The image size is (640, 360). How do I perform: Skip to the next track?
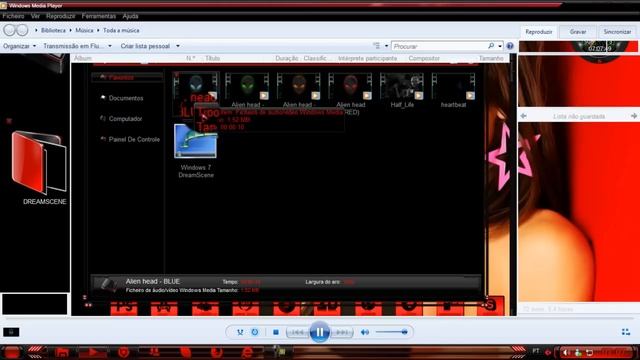point(342,332)
